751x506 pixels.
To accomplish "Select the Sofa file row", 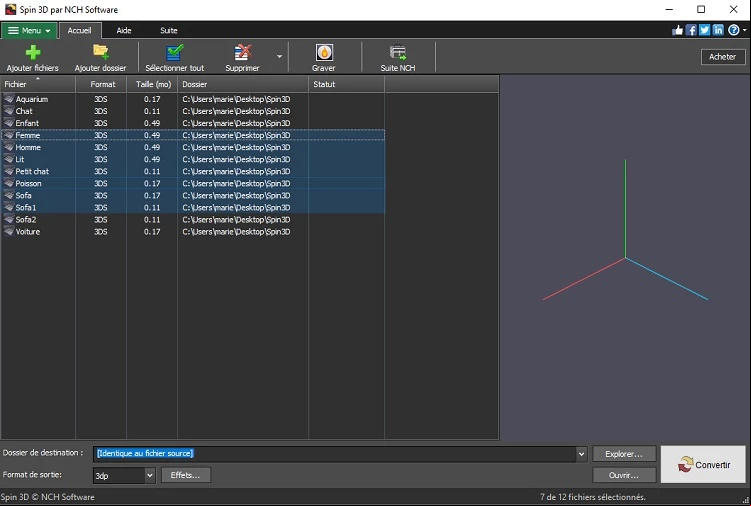I will click(193, 196).
